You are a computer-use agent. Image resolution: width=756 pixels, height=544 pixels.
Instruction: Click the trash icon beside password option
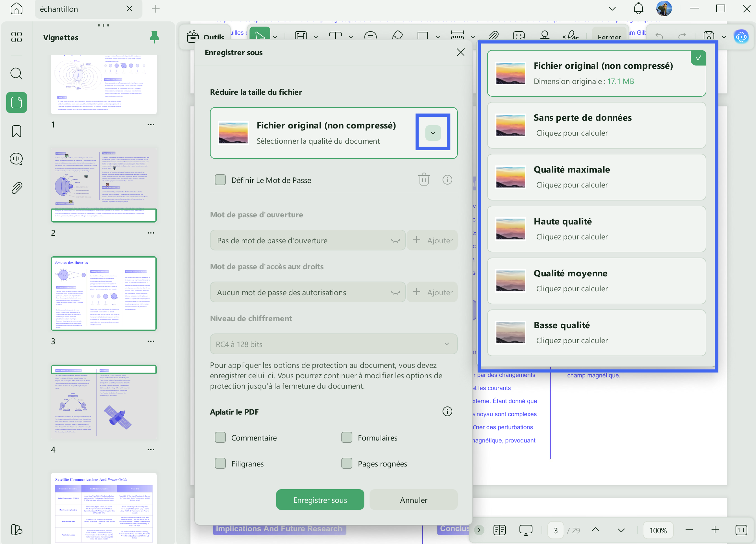point(424,180)
